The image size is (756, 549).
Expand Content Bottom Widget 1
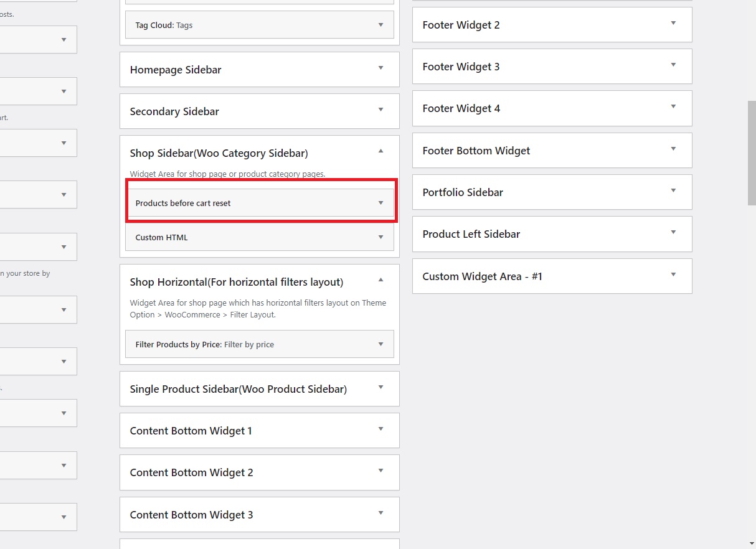point(259,431)
